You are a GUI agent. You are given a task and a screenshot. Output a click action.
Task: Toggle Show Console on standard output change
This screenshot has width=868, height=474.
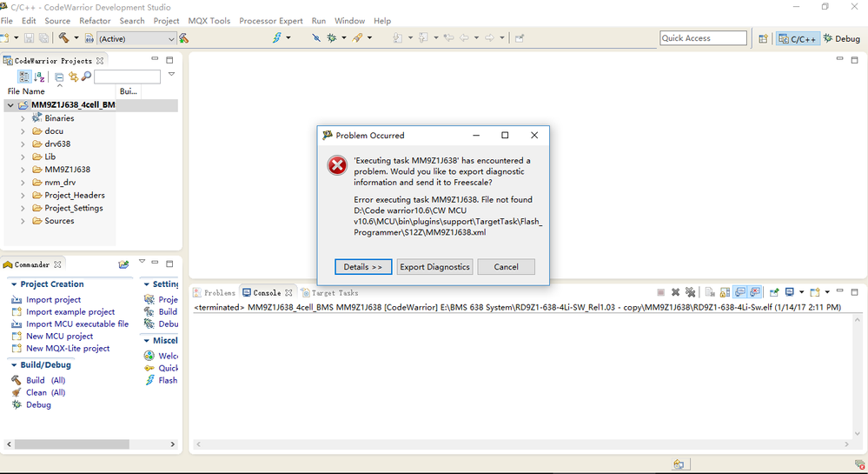click(739, 292)
